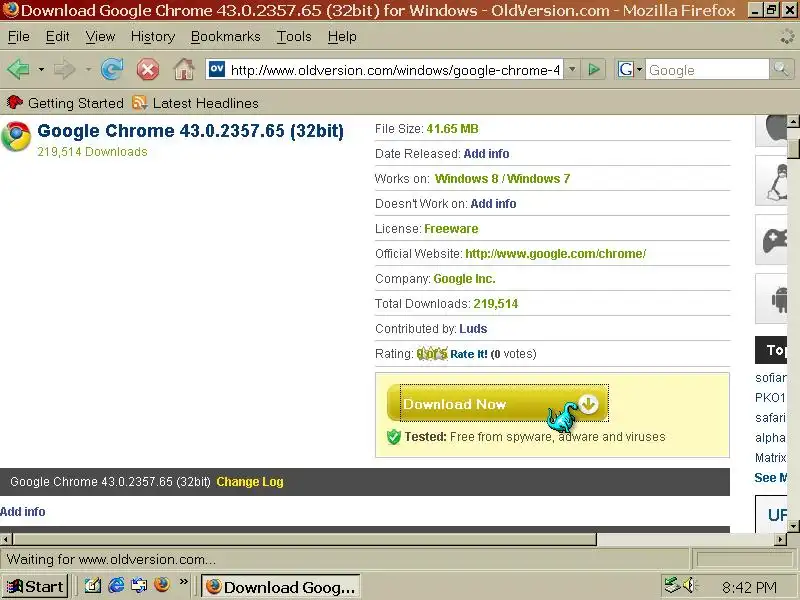Go to the Home page icon
This screenshot has height=600, width=800.
[x=184, y=69]
